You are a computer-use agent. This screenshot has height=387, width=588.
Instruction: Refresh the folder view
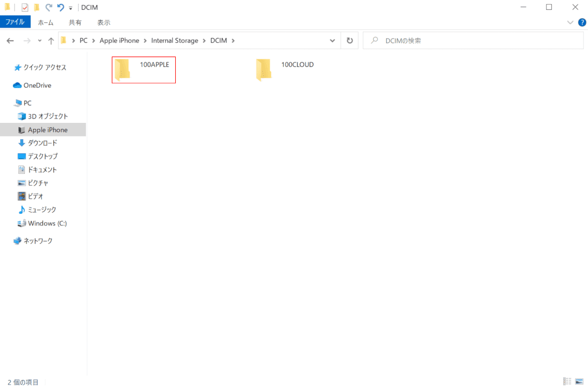coord(349,41)
